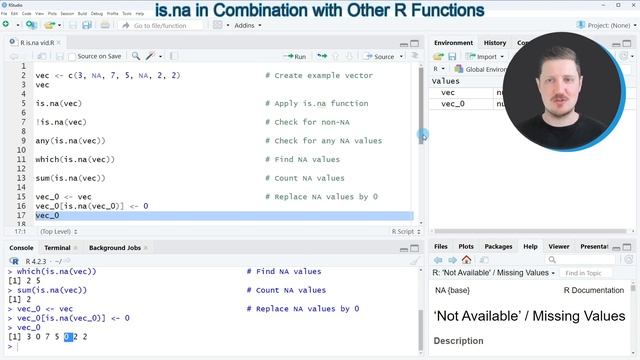Open an existing file with the folder icon

pyautogui.click(x=49, y=25)
